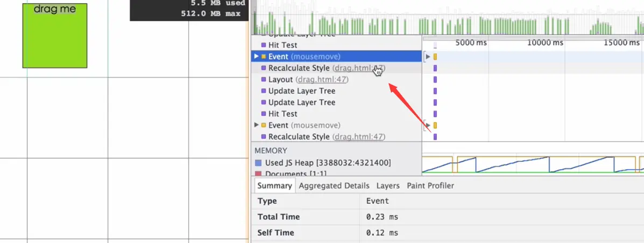Click purple icon of Update Layer Tree below Layout

tap(264, 91)
